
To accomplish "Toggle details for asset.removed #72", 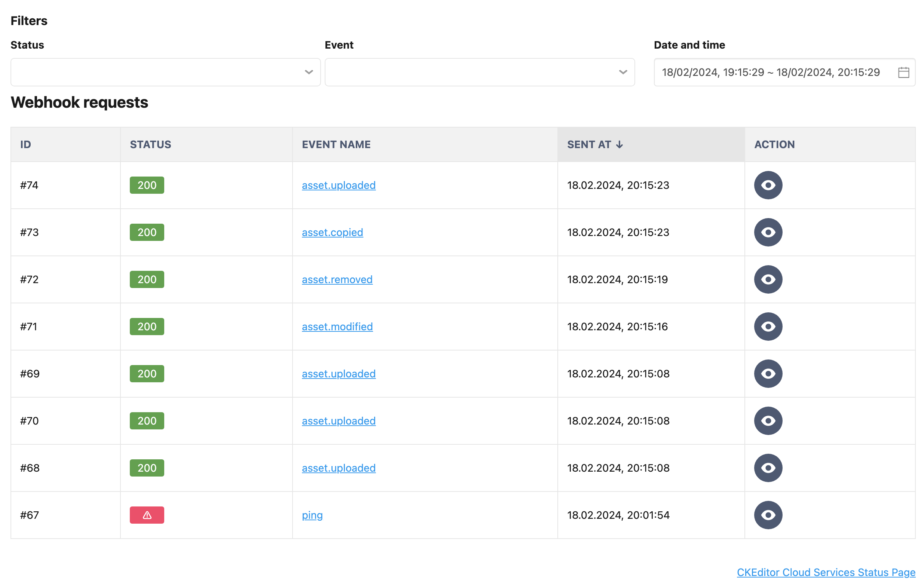I will 768,279.
